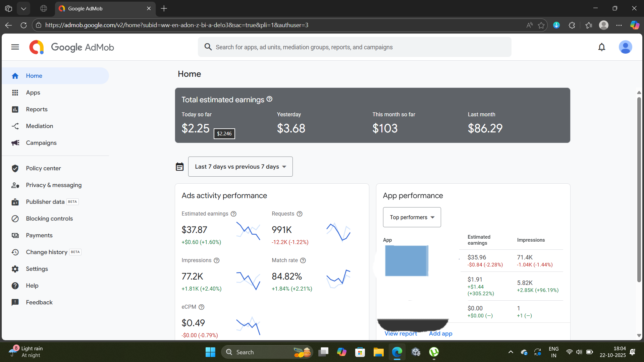
Task: Open the Top performers dropdown
Action: coord(412,217)
